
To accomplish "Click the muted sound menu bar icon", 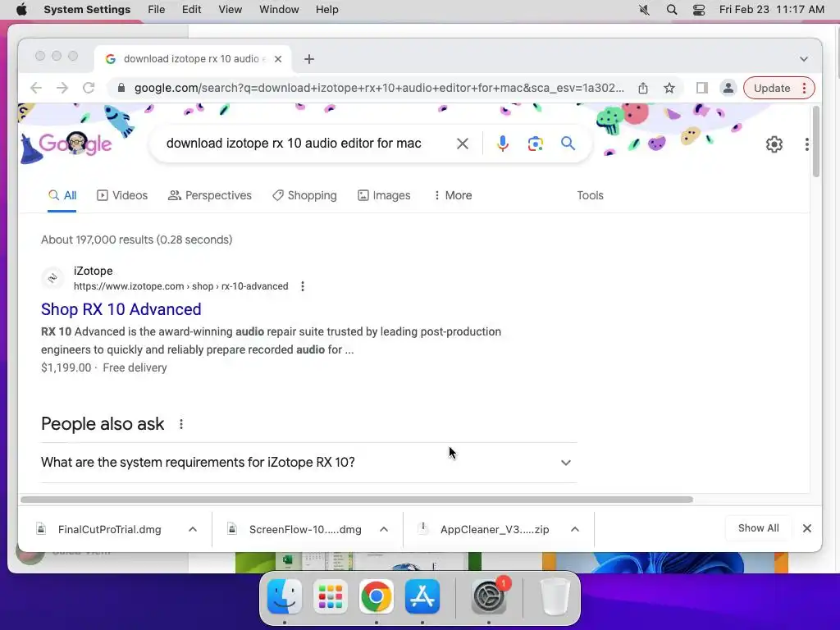I will click(645, 10).
